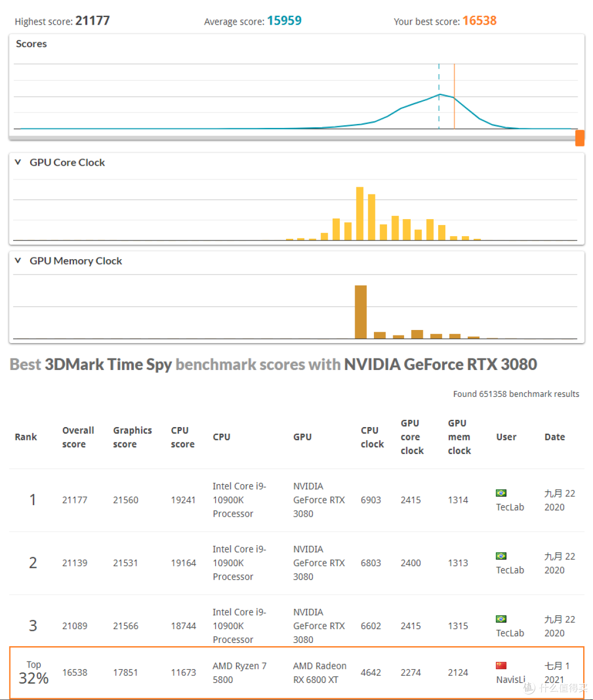Click the GPU mem clock column header
Image resolution: width=593 pixels, height=700 pixels.
click(459, 437)
